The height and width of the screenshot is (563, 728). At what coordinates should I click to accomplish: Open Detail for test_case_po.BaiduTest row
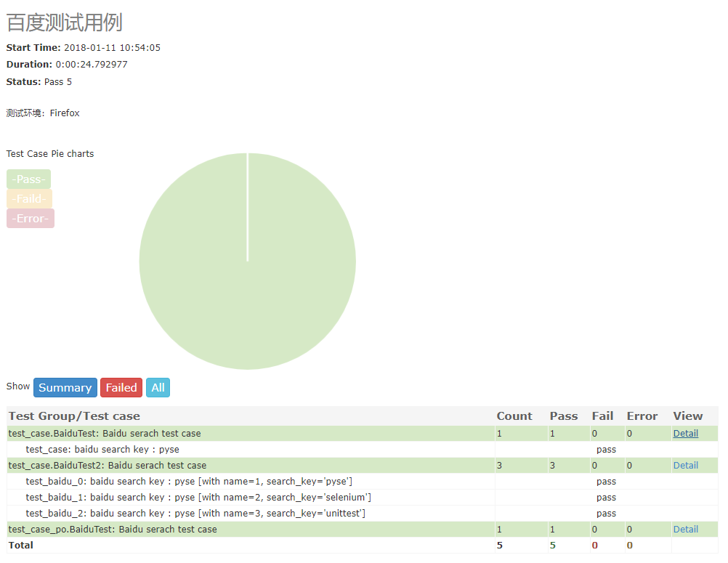[x=685, y=530]
